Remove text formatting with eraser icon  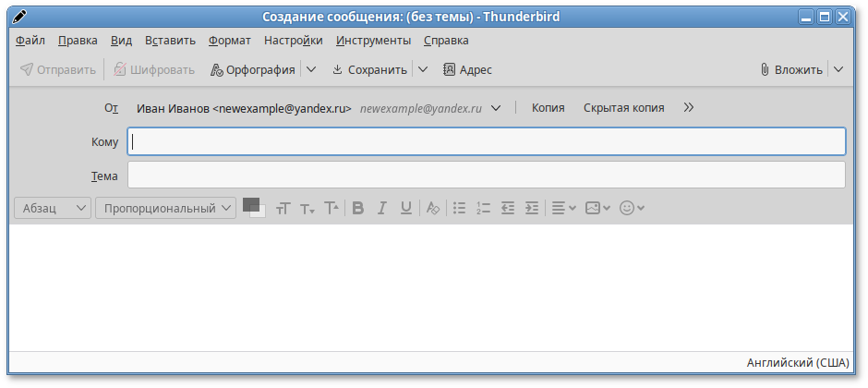pos(433,208)
